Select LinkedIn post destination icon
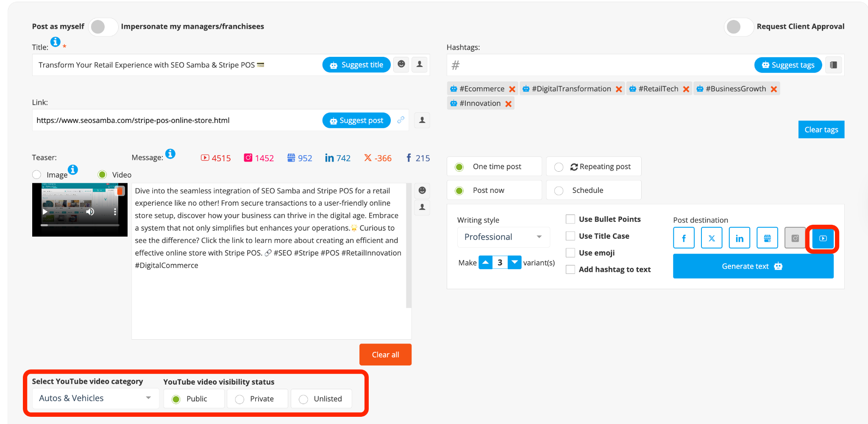The width and height of the screenshot is (868, 424). coord(739,238)
